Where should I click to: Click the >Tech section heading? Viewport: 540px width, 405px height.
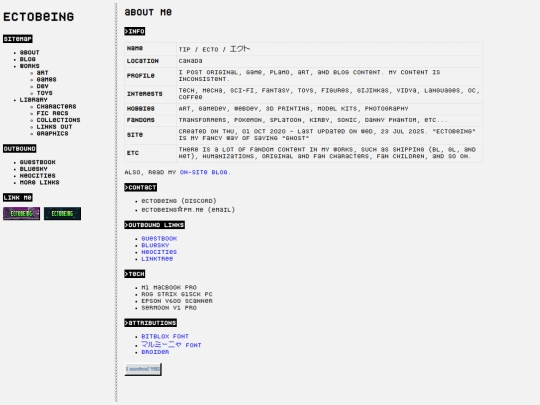(x=135, y=274)
